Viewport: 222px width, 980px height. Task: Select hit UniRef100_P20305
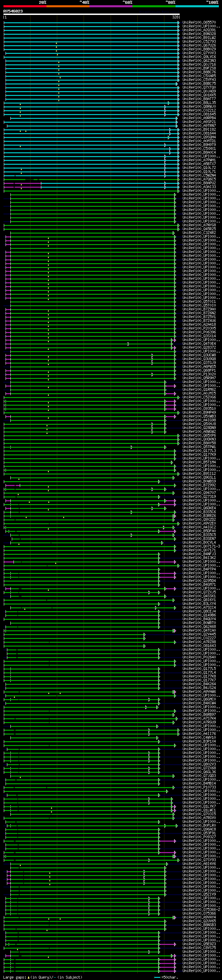point(199,328)
